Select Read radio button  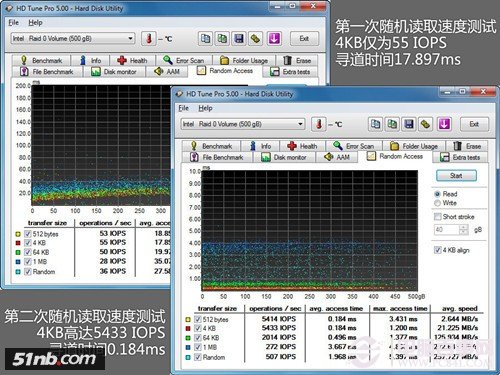coord(437,194)
